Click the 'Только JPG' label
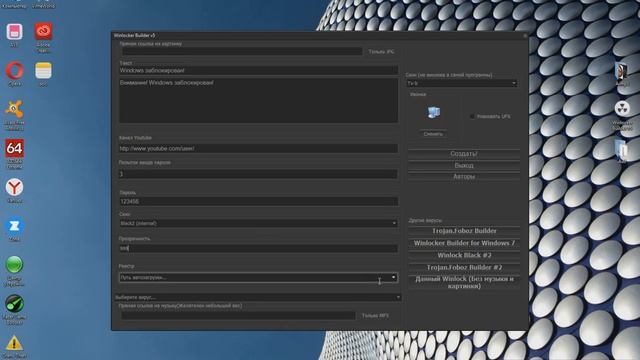The height and width of the screenshot is (360, 640). point(381,52)
